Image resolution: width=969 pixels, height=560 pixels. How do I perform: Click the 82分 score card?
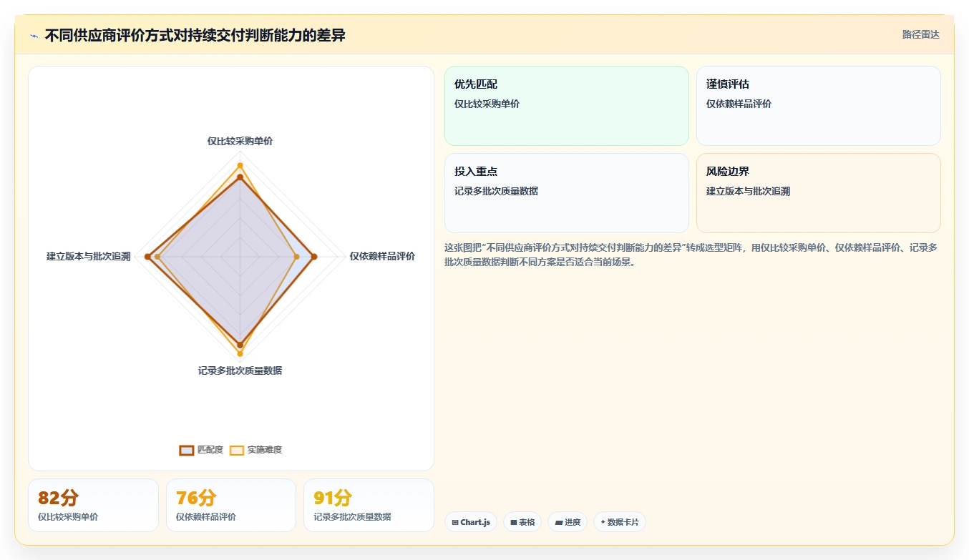(x=93, y=505)
